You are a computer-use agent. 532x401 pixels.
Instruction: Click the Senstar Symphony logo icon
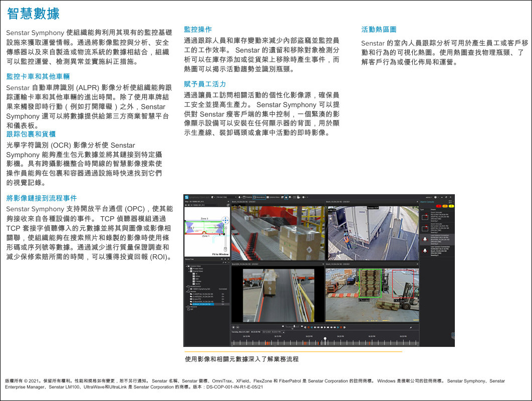click(186, 197)
